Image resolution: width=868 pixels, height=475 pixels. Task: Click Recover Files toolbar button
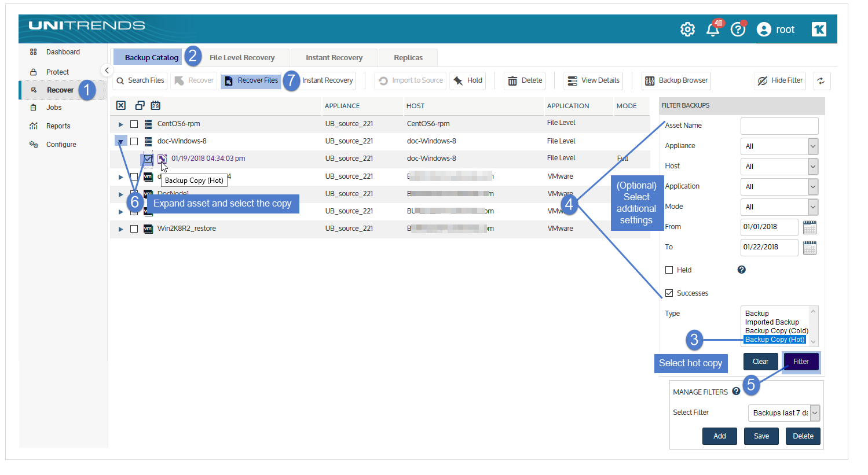[x=251, y=80]
